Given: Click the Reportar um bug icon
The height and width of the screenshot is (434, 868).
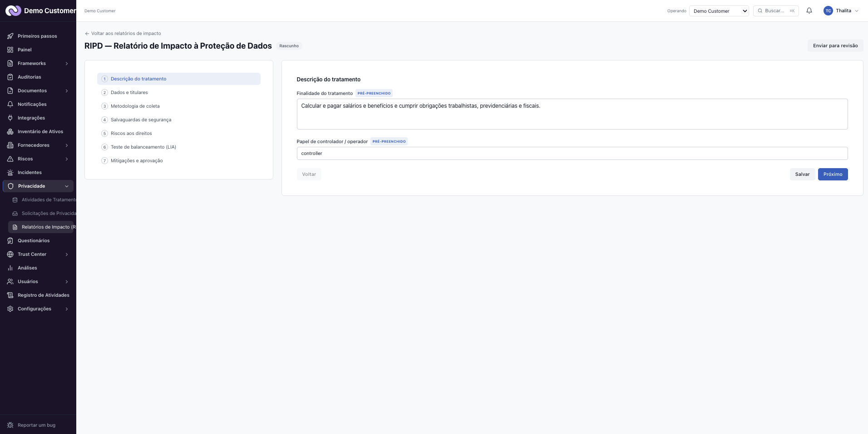Looking at the screenshot, I should 10,425.
